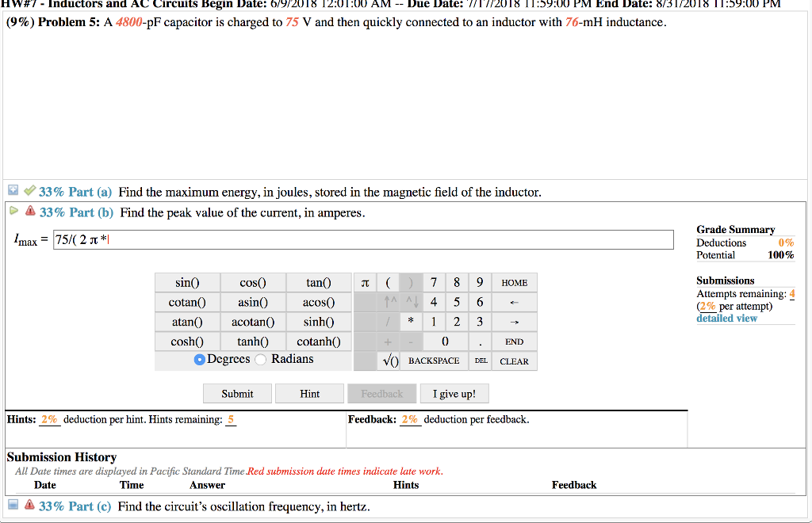The height and width of the screenshot is (523, 812).
Task: Click the decimal point key
Action: coord(480,342)
